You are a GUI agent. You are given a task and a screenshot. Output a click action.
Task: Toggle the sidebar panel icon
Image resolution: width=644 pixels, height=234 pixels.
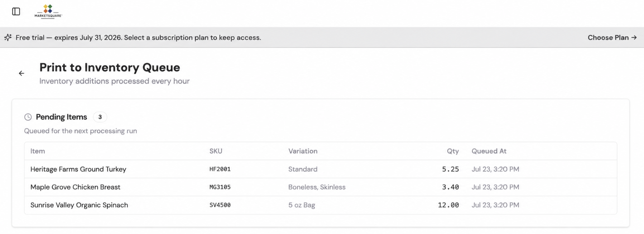[16, 11]
